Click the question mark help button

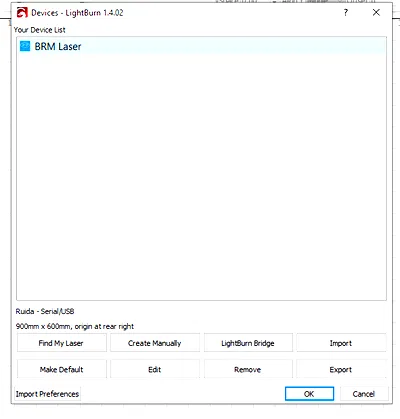[346, 13]
